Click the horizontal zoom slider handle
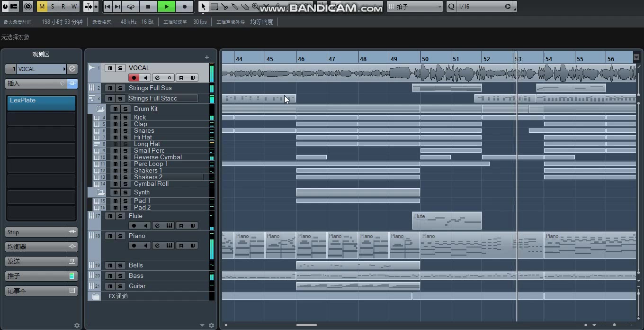Viewport: 644px width, 330px height. tap(614, 325)
